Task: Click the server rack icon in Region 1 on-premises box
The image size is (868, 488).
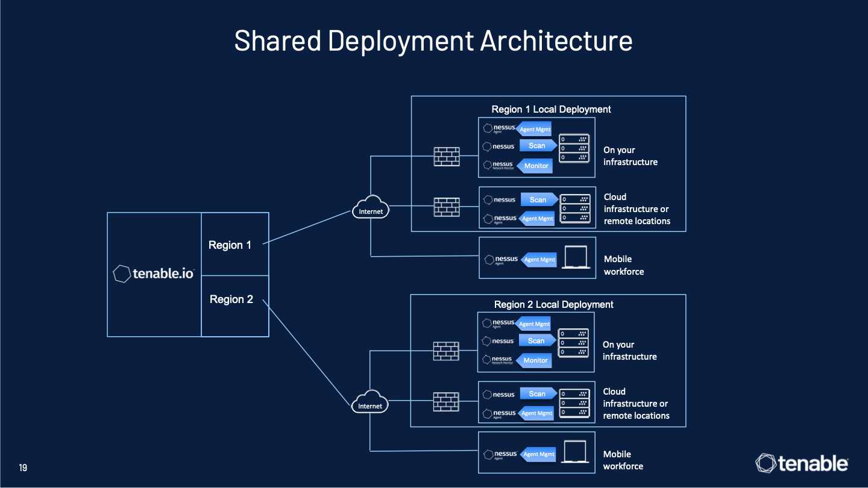Action: pyautogui.click(x=573, y=148)
